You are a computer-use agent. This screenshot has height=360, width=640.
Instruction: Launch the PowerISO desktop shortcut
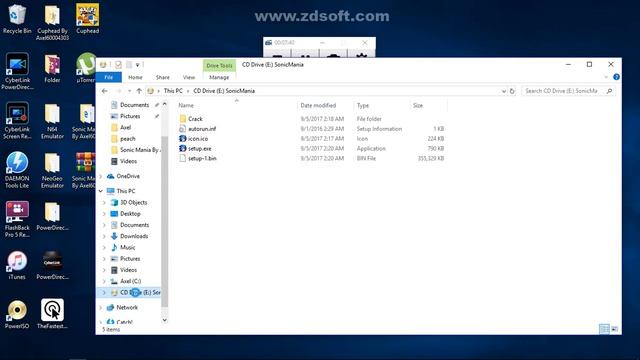pyautogui.click(x=17, y=314)
